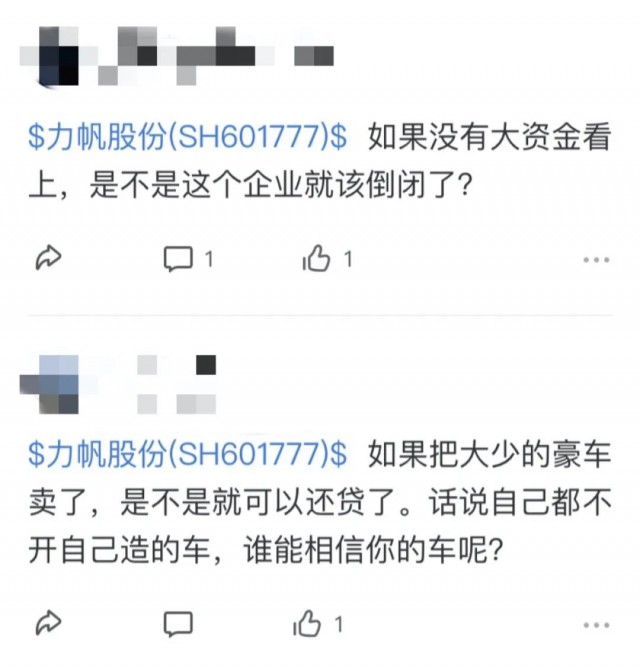Image resolution: width=640 pixels, height=669 pixels.
Task: Like the first post about 企业倒闭
Action: [x=316, y=258]
